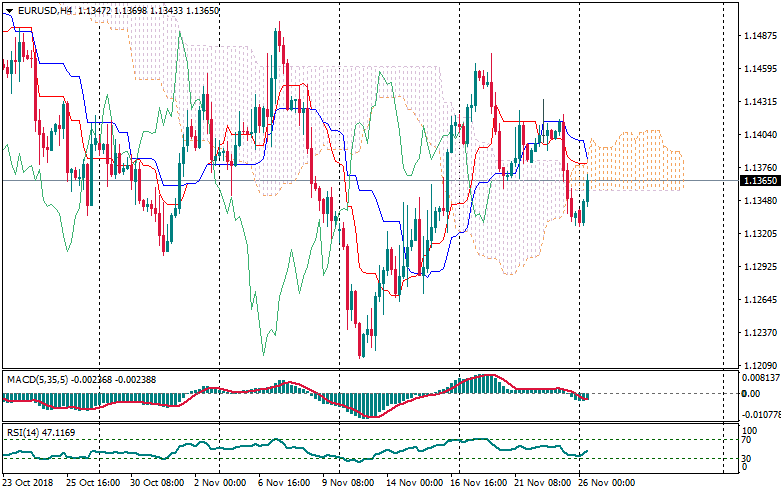Click the latest green candle at price line
781x494 pixels.
(x=586, y=190)
